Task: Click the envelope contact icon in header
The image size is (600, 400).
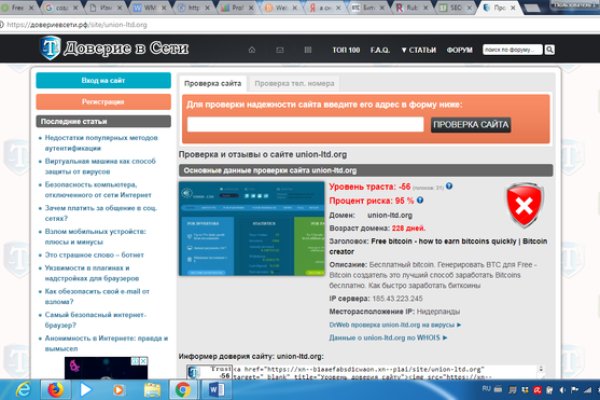Action: click(279, 49)
